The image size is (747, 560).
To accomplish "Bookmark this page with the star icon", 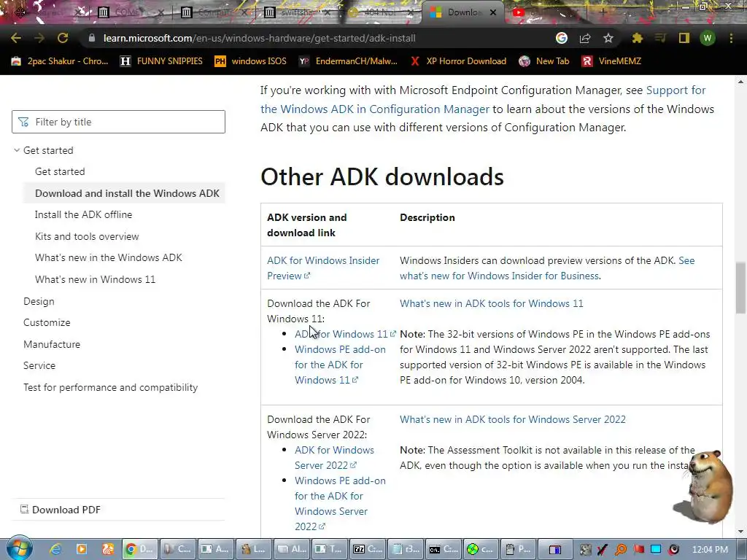I will tap(608, 38).
